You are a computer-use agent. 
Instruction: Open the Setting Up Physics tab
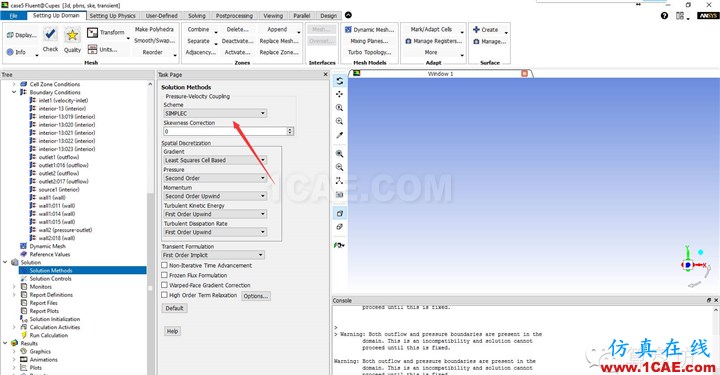coord(112,16)
